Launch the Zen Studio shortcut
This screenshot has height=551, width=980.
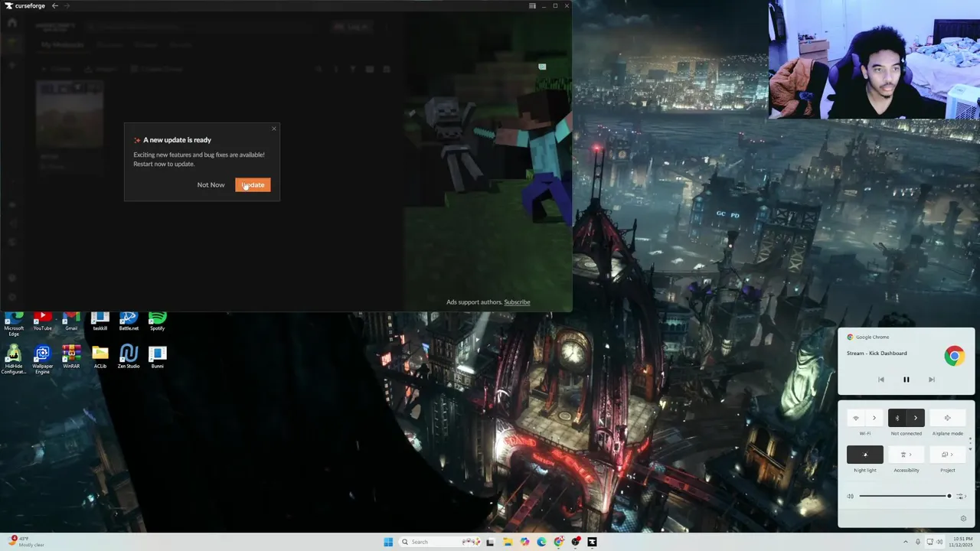129,357
